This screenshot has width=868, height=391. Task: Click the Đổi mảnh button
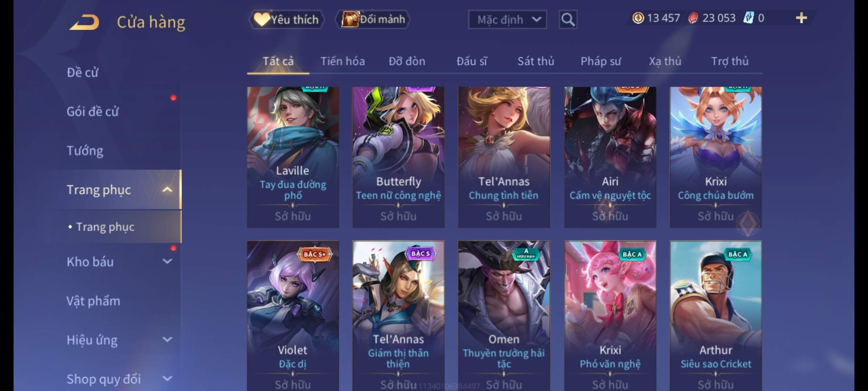[373, 20]
